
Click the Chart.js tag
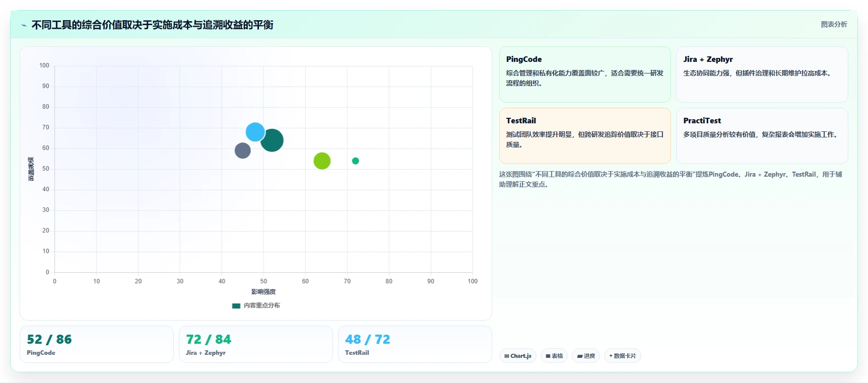point(518,356)
